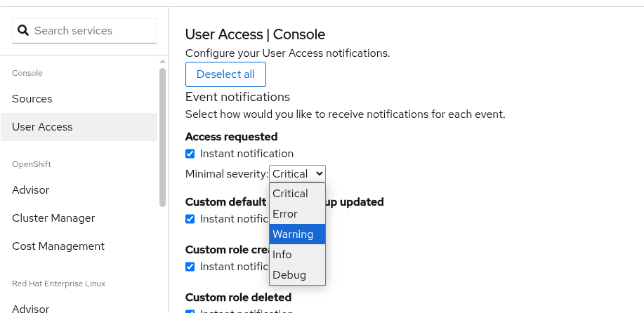
Task: Select Warning in severity dropdown
Action: point(293,234)
